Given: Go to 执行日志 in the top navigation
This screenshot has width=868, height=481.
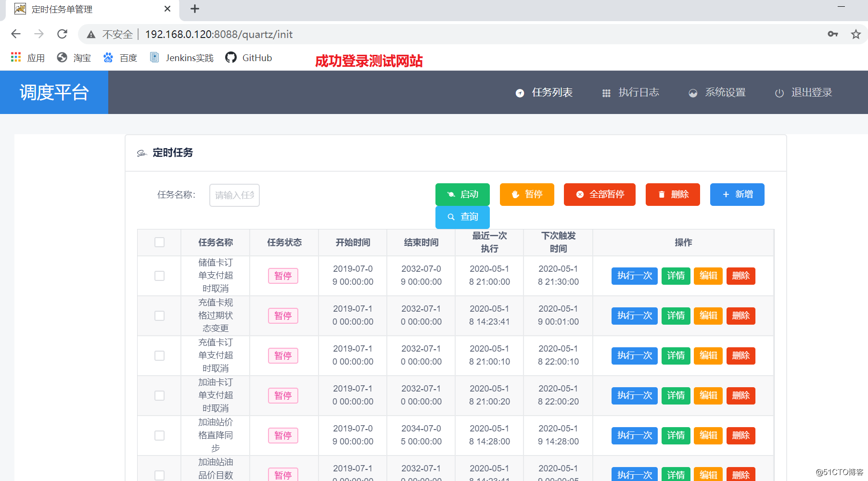Looking at the screenshot, I should pyautogui.click(x=631, y=92).
